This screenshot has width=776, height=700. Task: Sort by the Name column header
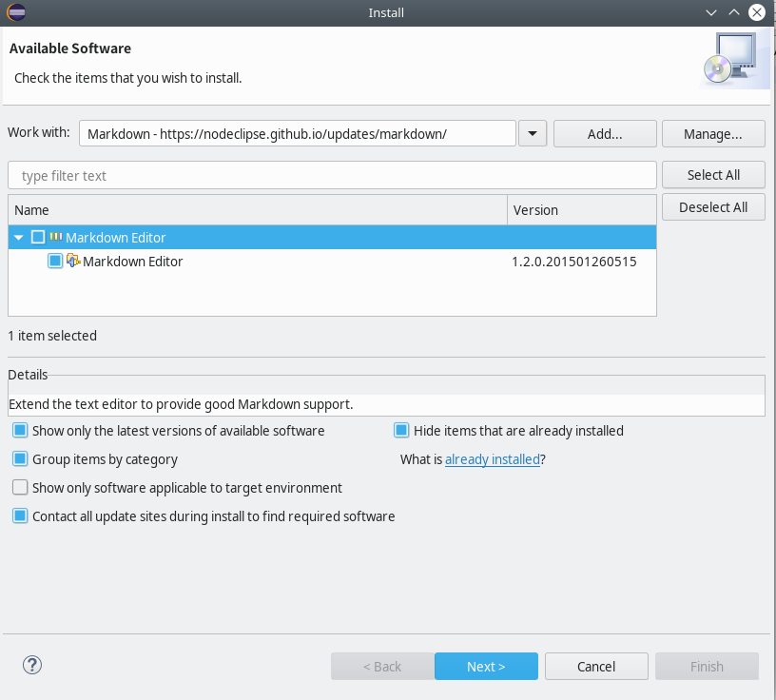pos(258,210)
